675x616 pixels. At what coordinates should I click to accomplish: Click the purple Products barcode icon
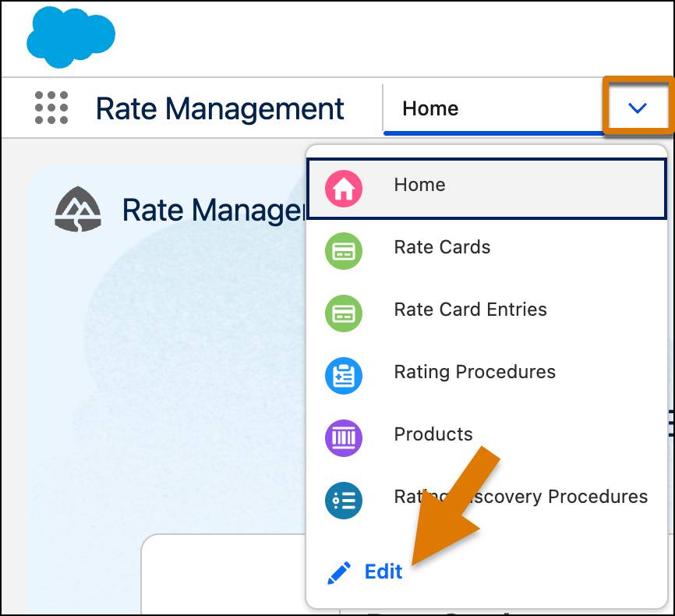(344, 438)
